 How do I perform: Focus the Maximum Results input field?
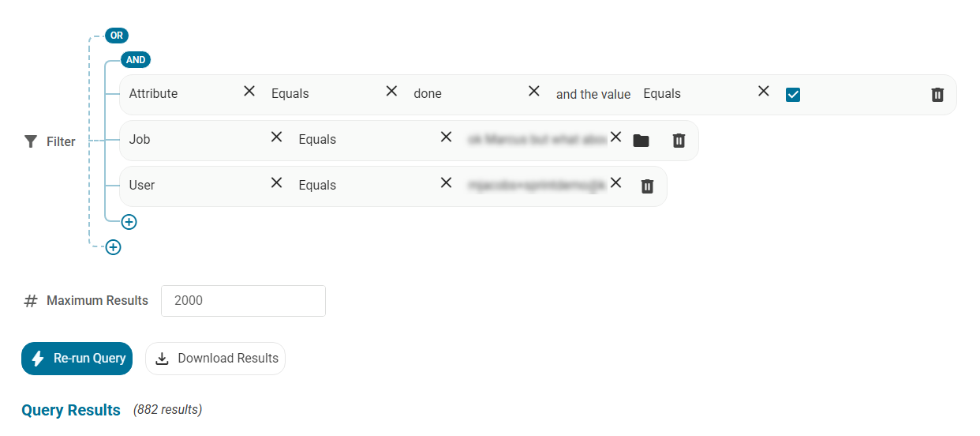(243, 301)
